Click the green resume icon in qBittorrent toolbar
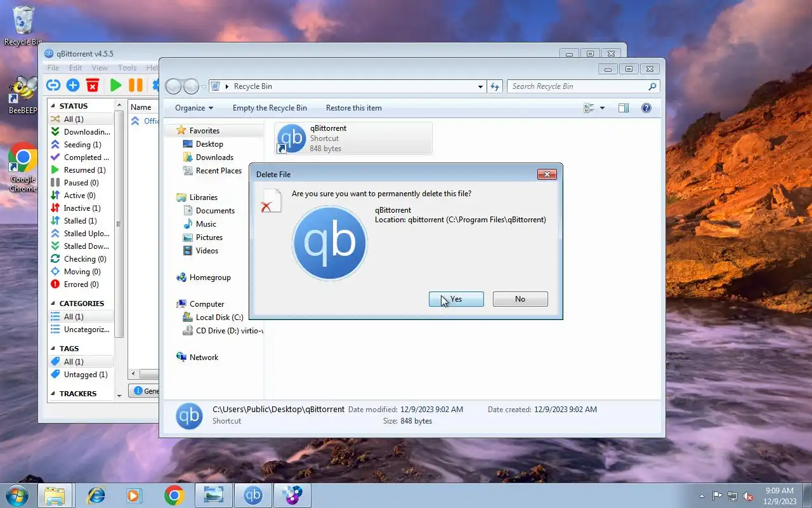Viewport: 812px width, 508px height. [x=115, y=85]
